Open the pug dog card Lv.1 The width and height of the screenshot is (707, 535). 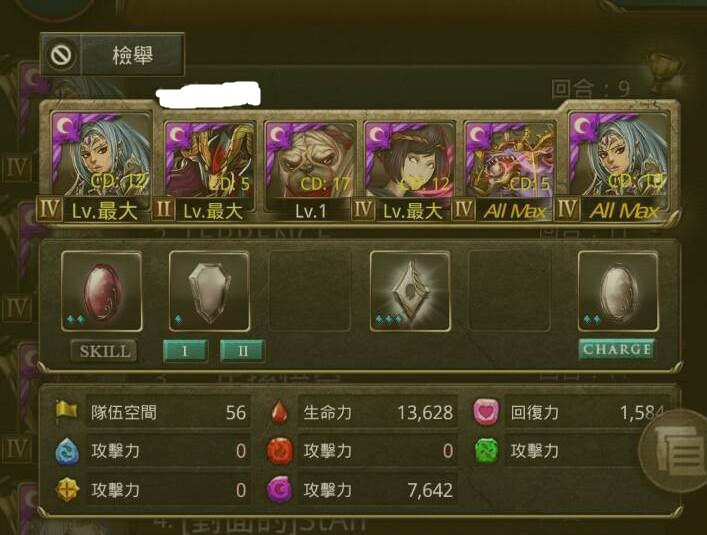click(309, 160)
